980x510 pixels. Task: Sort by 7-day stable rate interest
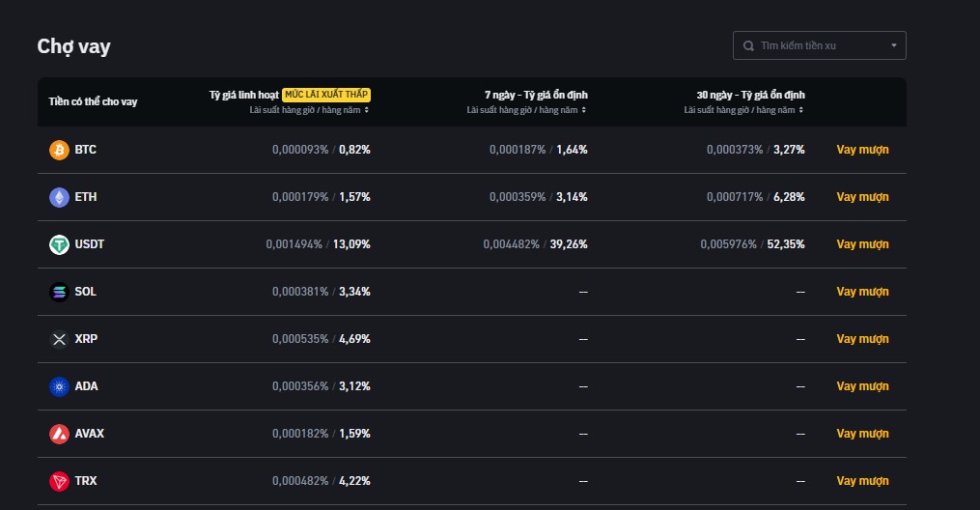coord(584,110)
